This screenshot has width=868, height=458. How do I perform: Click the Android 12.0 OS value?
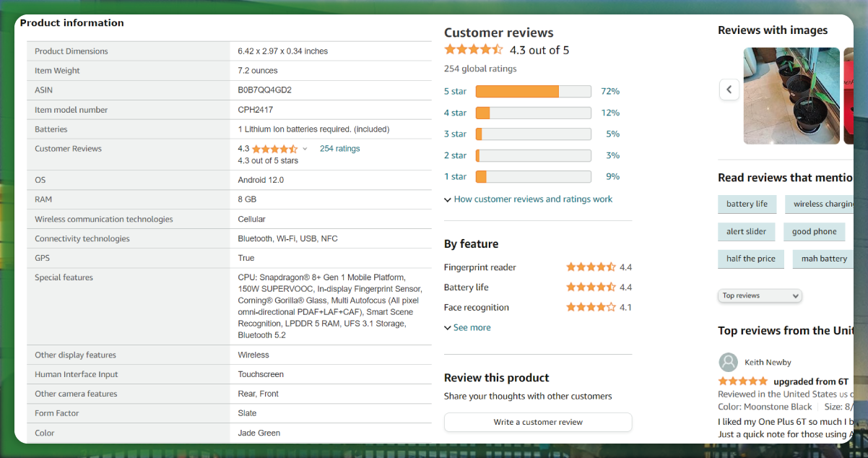261,180
